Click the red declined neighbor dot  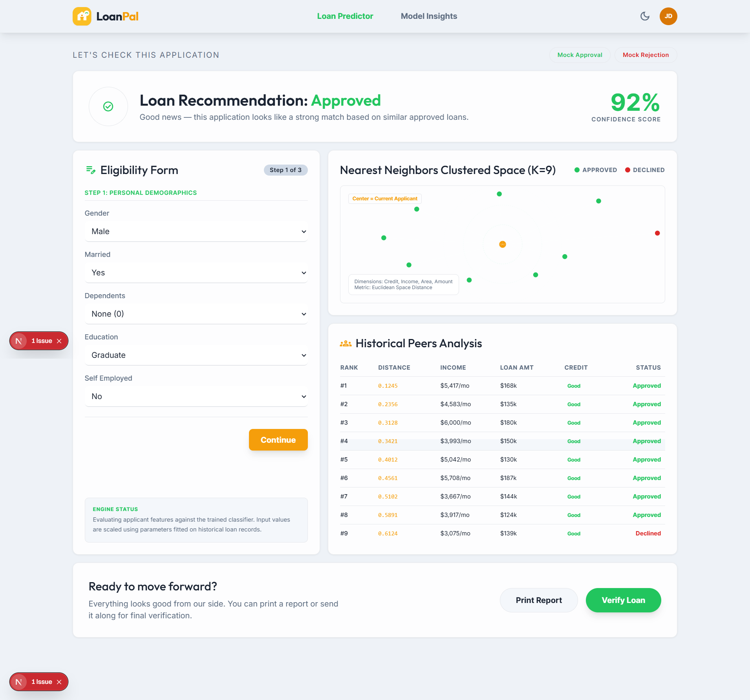click(x=657, y=233)
